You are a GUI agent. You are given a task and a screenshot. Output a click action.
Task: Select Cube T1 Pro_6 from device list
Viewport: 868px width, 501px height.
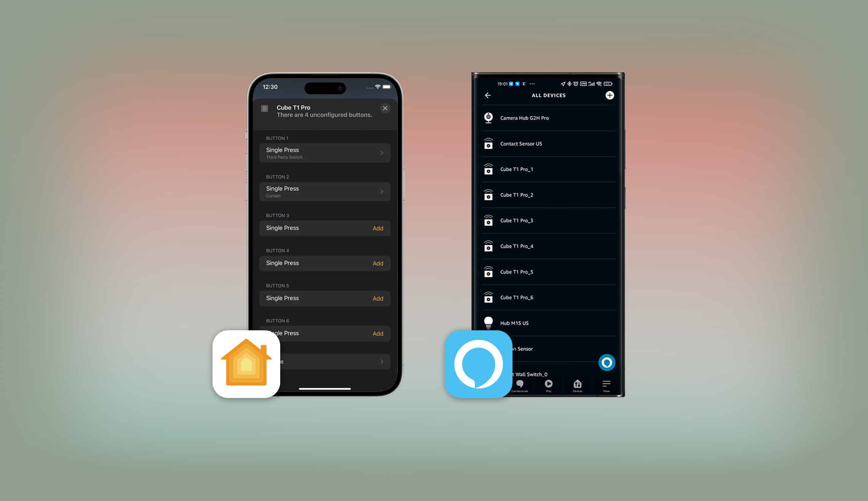548,297
